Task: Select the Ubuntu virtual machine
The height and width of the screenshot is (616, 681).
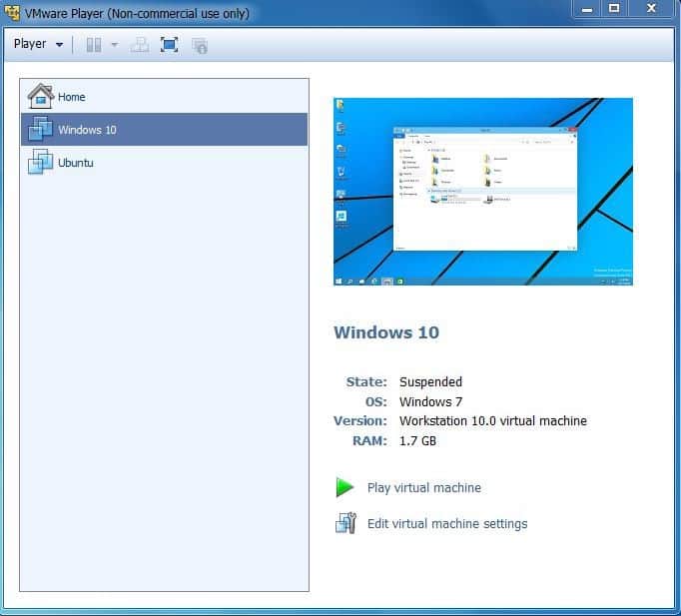Action: coord(164,163)
